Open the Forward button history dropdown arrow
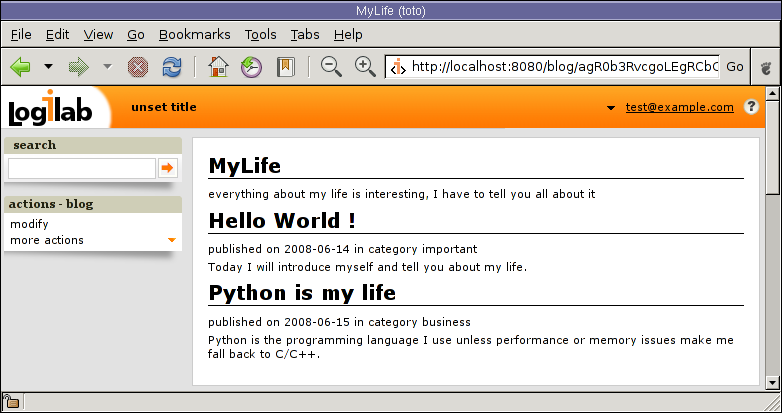The width and height of the screenshot is (782, 413). tap(107, 67)
